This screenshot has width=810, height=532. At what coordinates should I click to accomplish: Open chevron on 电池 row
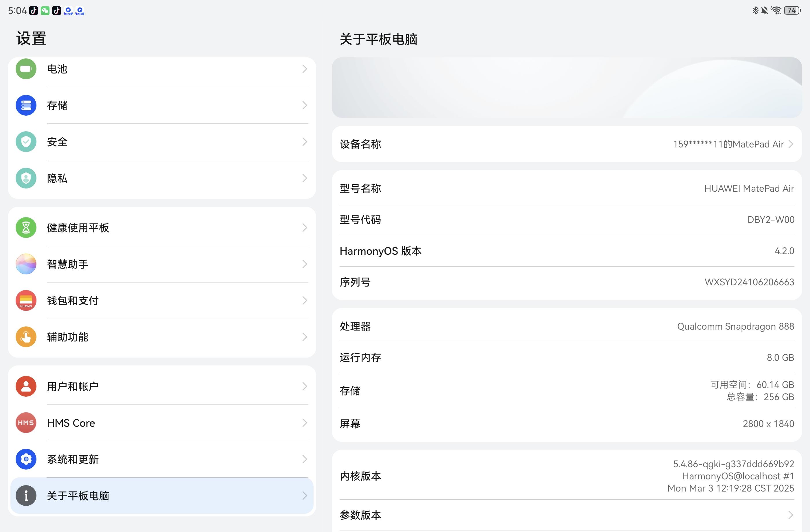click(x=305, y=69)
